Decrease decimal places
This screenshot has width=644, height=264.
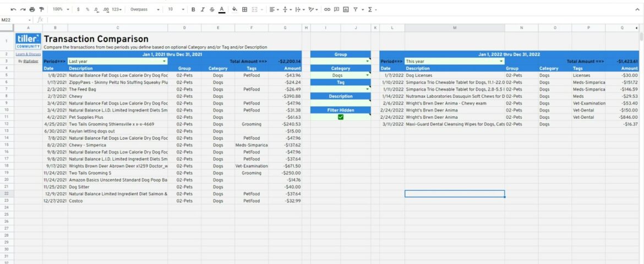click(96, 9)
